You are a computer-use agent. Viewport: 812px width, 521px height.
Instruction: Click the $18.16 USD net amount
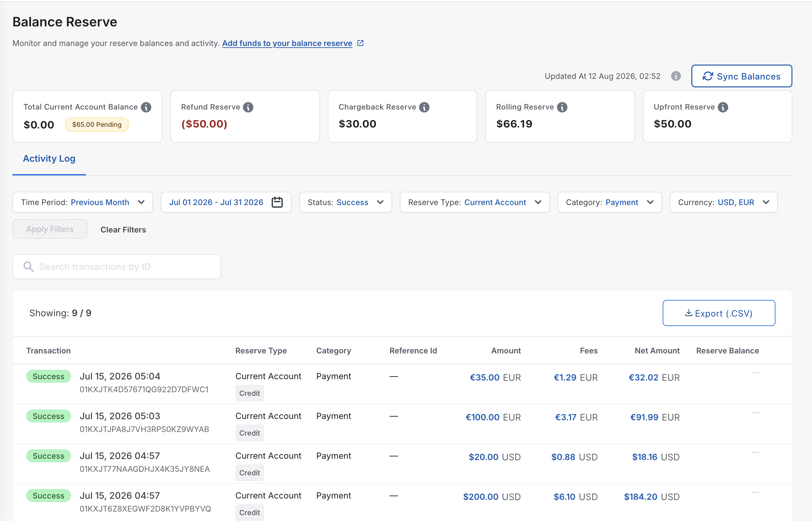656,457
